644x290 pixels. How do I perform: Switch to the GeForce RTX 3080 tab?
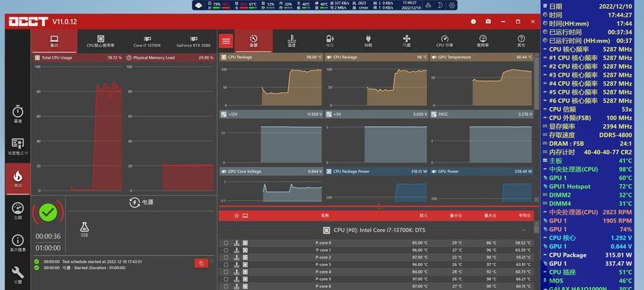click(193, 41)
